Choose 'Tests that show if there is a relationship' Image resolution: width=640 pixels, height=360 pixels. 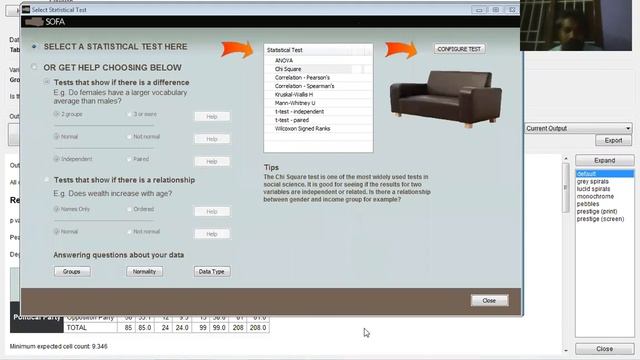pos(47,180)
